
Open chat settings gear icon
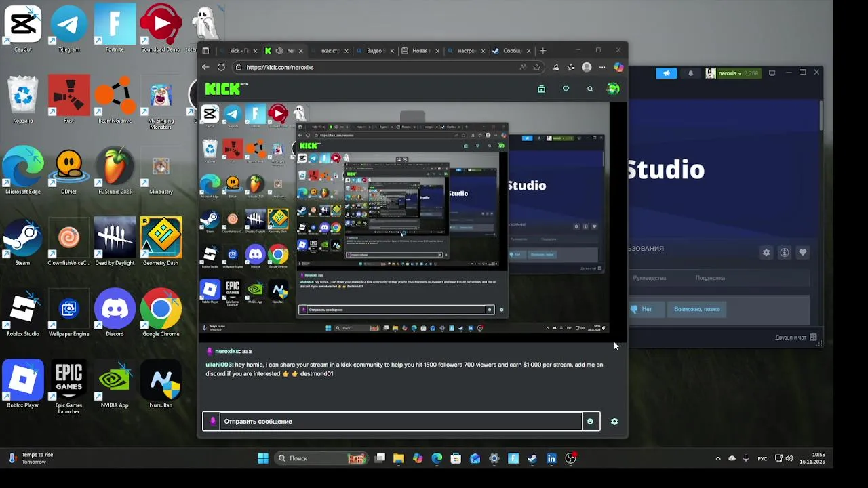click(614, 421)
